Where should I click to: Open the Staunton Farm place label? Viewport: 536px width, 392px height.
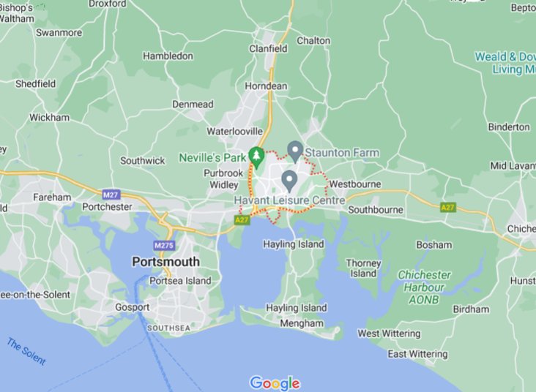pyautogui.click(x=342, y=153)
